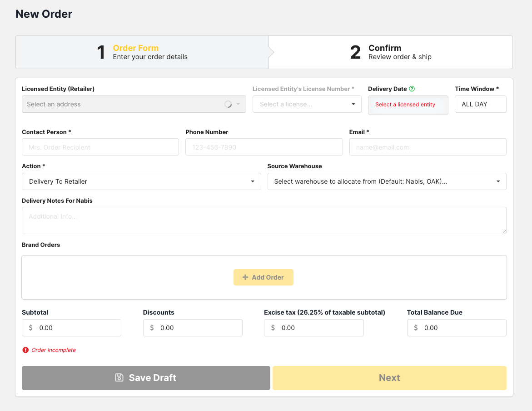
Task: Focus the Contact Person input field
Action: coord(100,147)
